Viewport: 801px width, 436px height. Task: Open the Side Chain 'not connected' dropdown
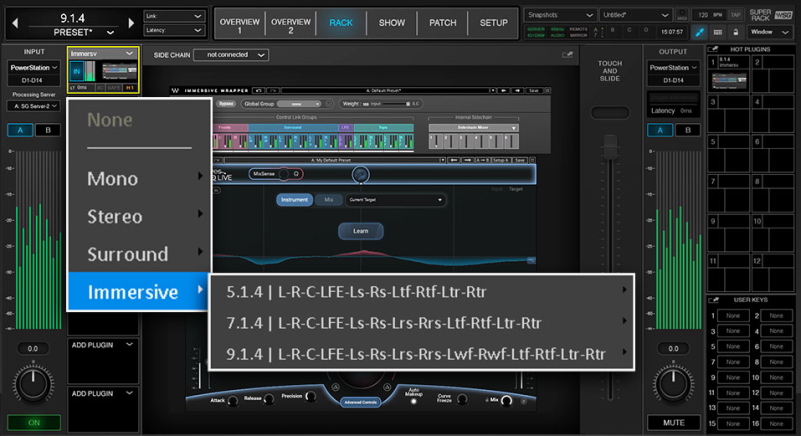(x=231, y=55)
